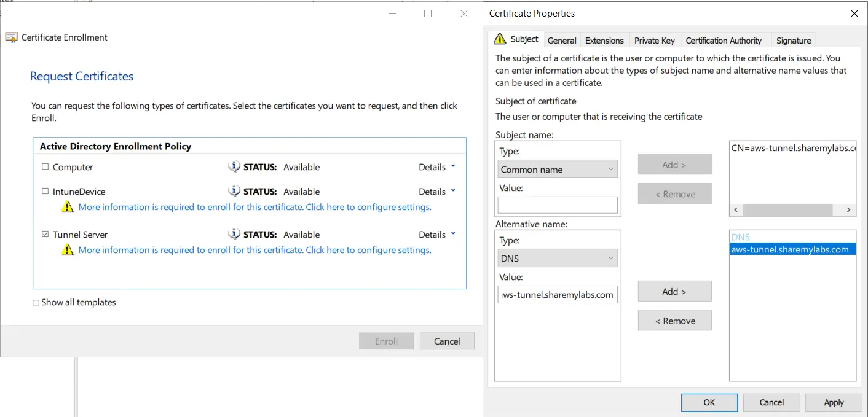
Task: Click the warning icon under Tunnel Server
Action: pyautogui.click(x=68, y=251)
